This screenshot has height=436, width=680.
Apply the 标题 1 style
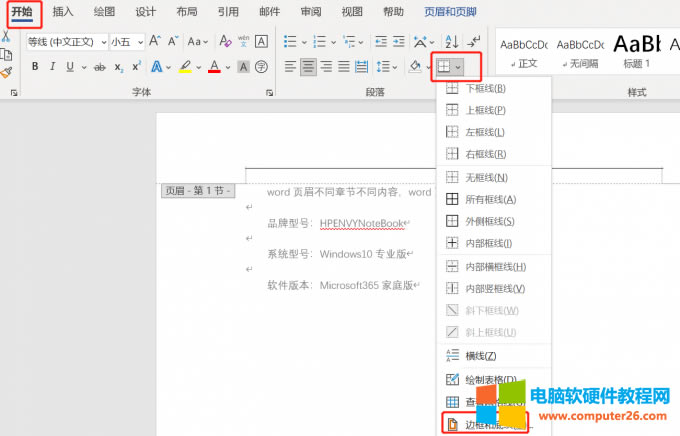coord(636,50)
